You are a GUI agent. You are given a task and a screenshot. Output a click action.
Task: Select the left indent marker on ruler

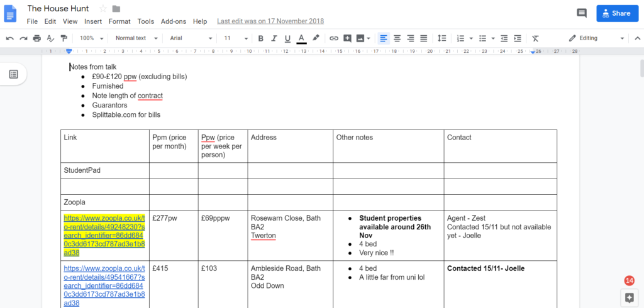point(69,52)
